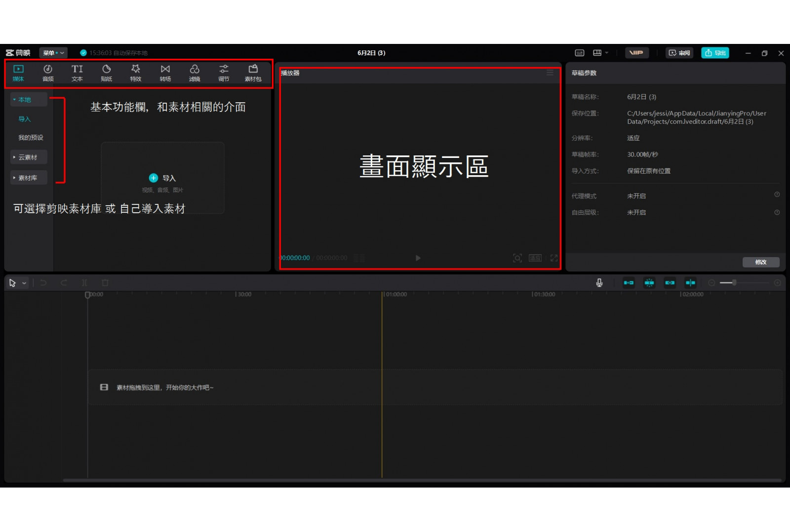Click the split clip icon
790x532 pixels.
(84, 283)
